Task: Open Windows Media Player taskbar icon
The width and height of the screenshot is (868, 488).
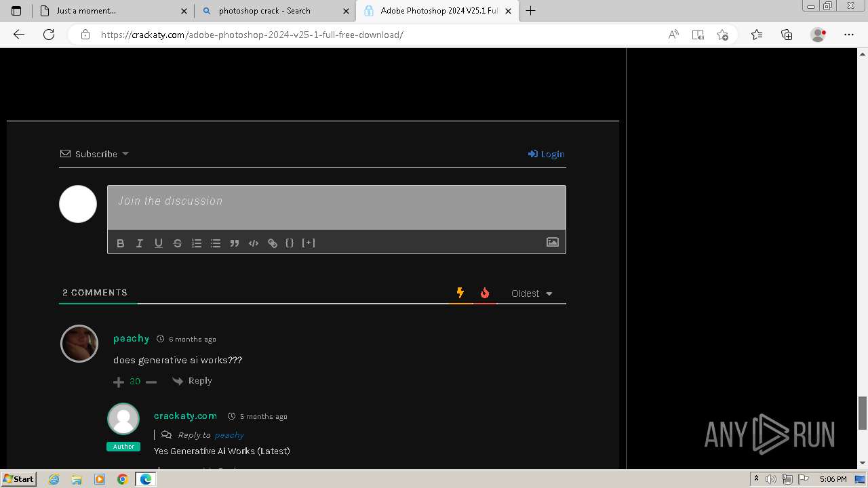Action: click(x=100, y=479)
